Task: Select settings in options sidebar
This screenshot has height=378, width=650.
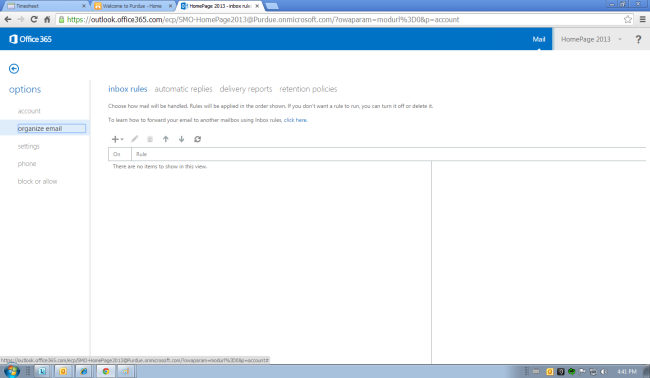Action: click(x=29, y=146)
